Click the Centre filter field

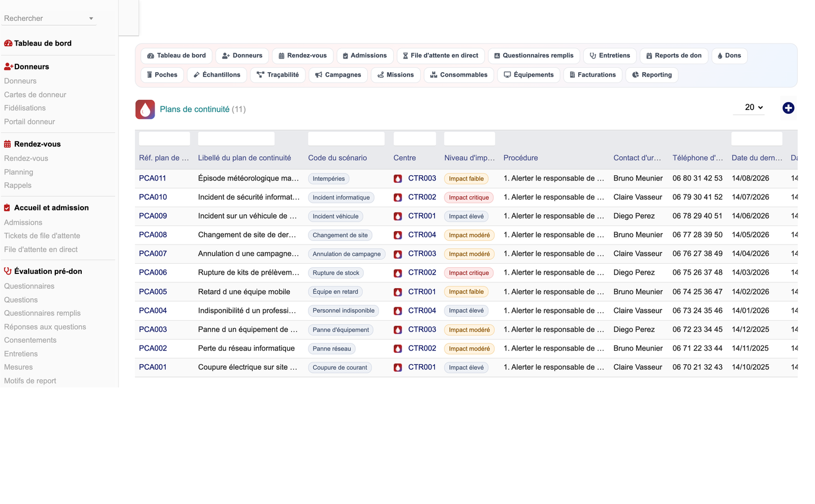(415, 139)
